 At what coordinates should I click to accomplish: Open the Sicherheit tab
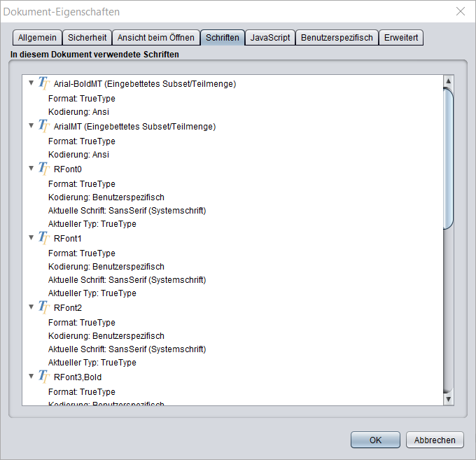coord(87,38)
